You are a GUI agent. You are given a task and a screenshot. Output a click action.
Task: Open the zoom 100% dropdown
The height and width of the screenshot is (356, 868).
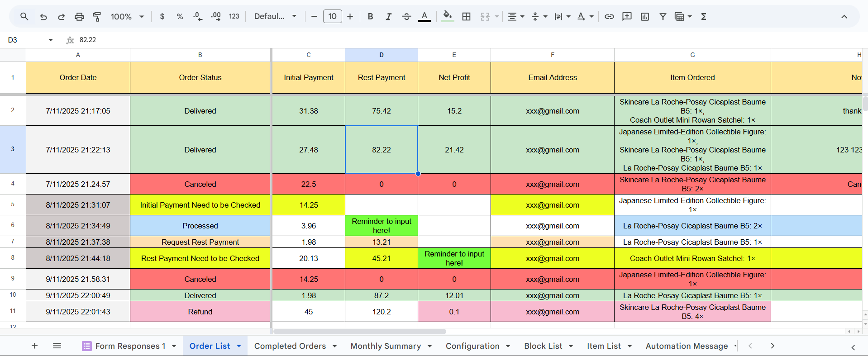pyautogui.click(x=127, y=17)
